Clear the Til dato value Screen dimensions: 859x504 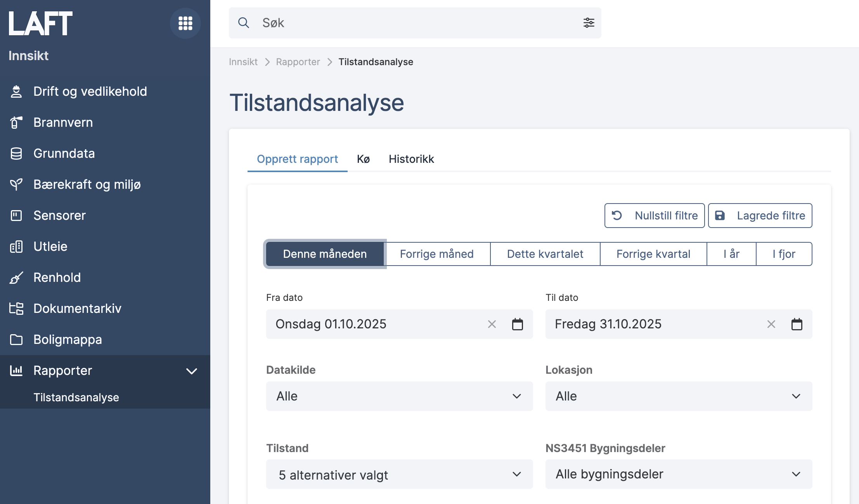click(771, 324)
